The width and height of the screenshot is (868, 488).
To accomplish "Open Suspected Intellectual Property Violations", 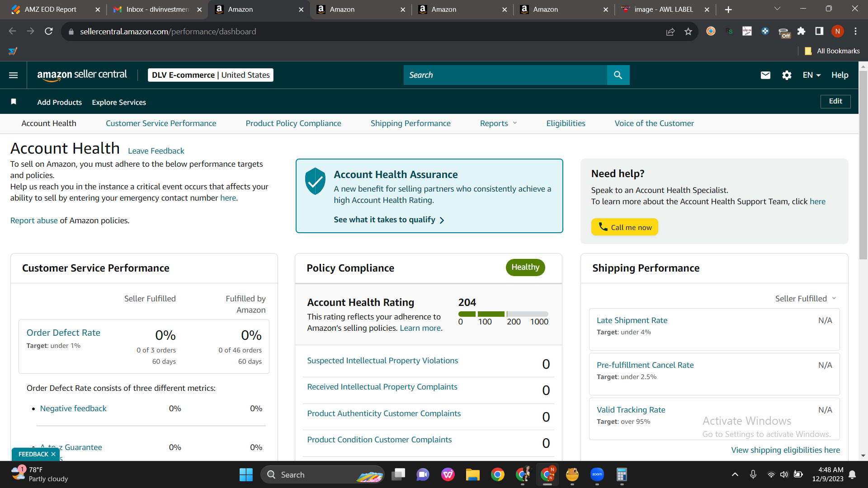I will [382, 361].
